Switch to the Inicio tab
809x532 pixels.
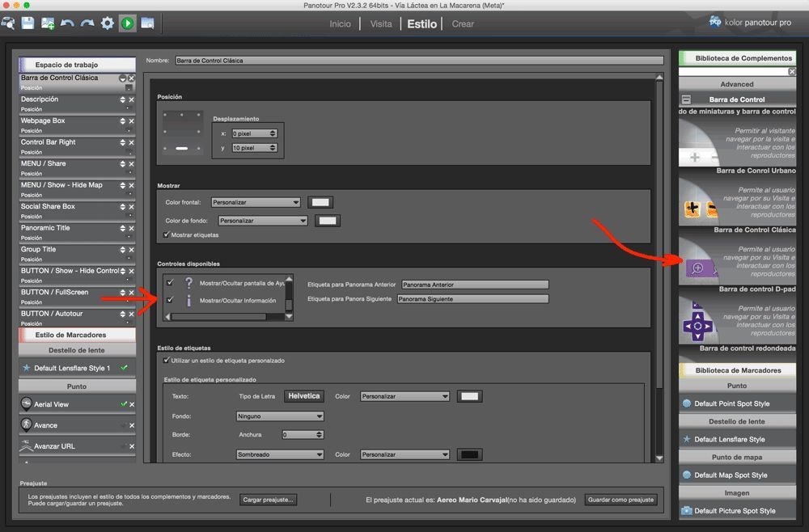click(x=340, y=23)
